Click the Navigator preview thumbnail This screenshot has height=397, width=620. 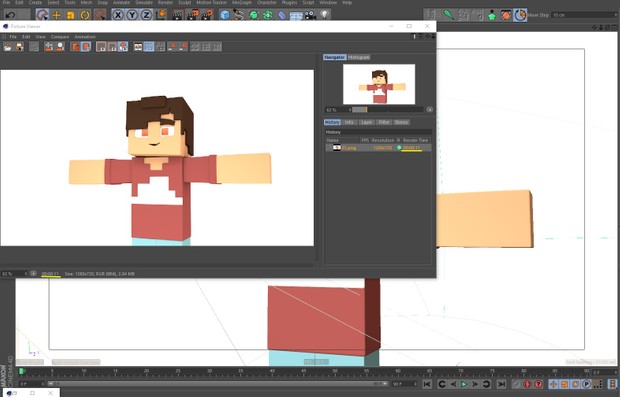[379, 84]
